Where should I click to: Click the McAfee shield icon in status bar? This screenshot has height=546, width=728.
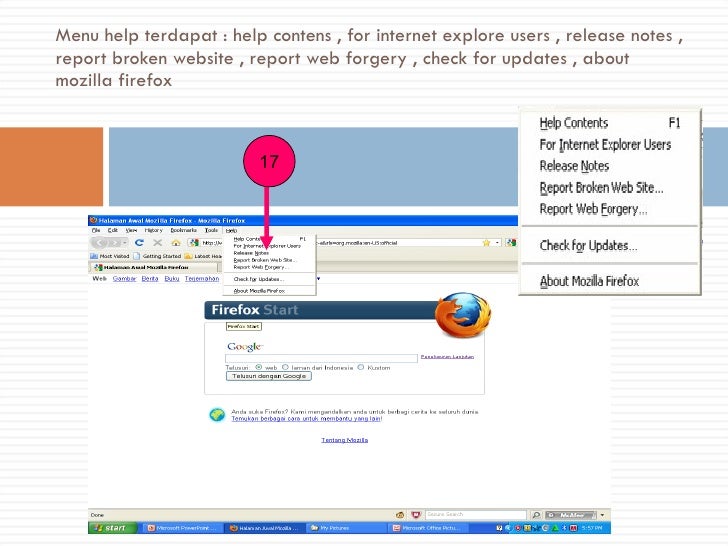416,515
